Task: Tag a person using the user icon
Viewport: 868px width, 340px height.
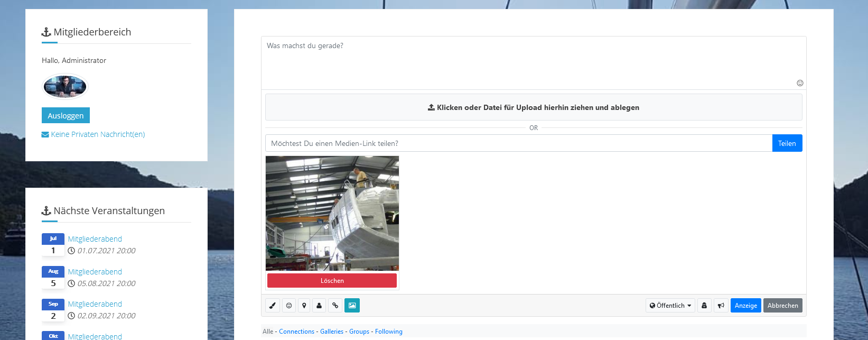Action: (319, 306)
